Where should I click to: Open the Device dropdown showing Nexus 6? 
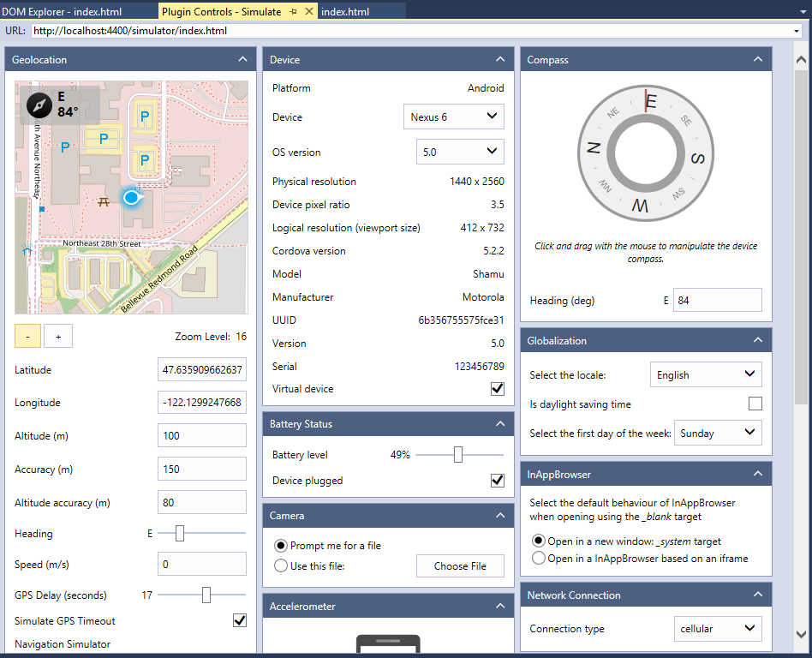(x=453, y=117)
